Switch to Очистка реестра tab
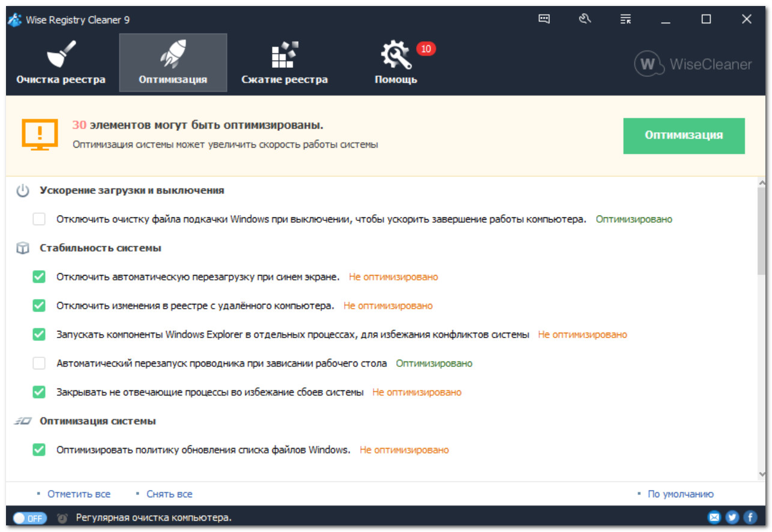The width and height of the screenshot is (772, 532). (x=61, y=62)
